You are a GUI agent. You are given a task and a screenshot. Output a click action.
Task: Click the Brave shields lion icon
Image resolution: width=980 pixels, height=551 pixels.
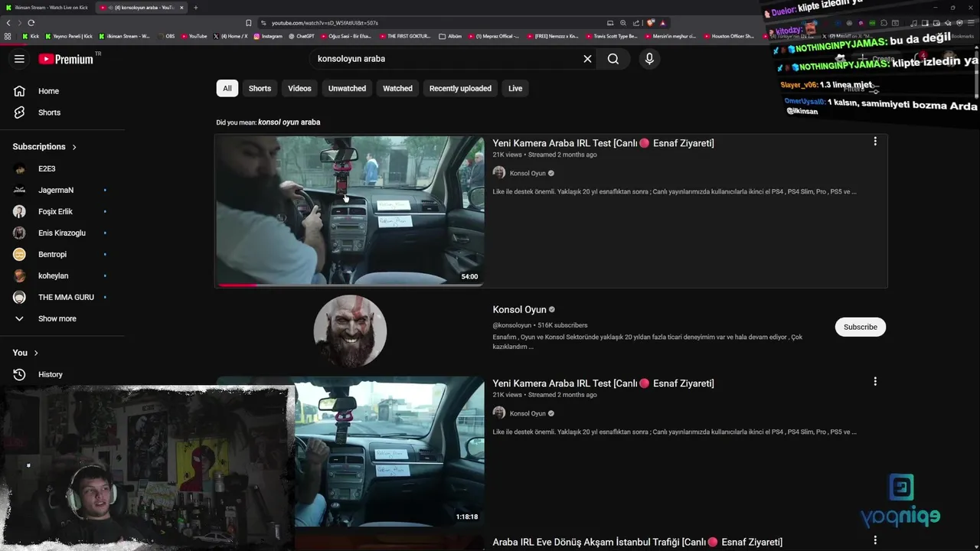point(652,23)
